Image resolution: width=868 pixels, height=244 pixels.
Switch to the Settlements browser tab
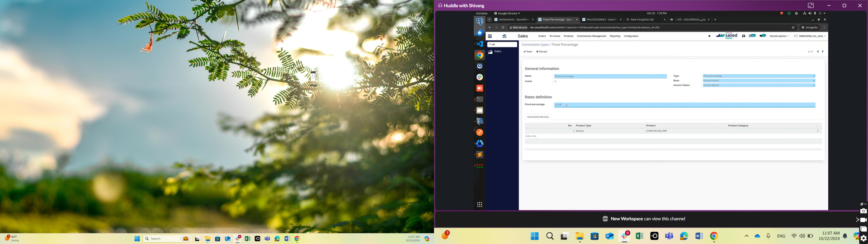click(x=513, y=19)
